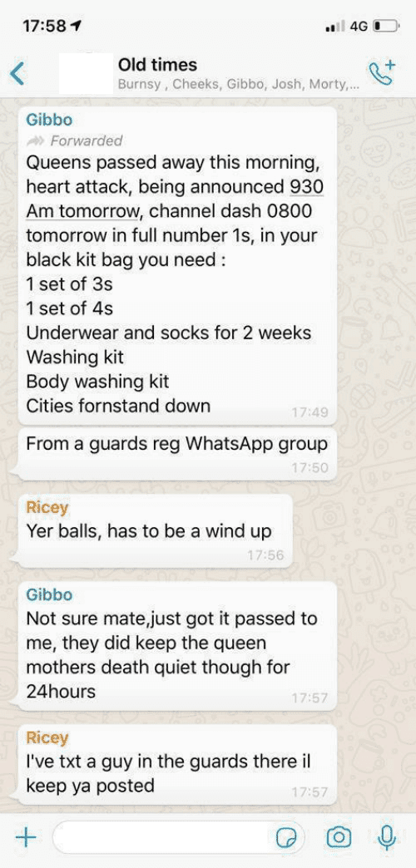This screenshot has height=868, width=416.
Task: Tap the underlined '930 Am tomorrow' link
Action: tap(175, 200)
